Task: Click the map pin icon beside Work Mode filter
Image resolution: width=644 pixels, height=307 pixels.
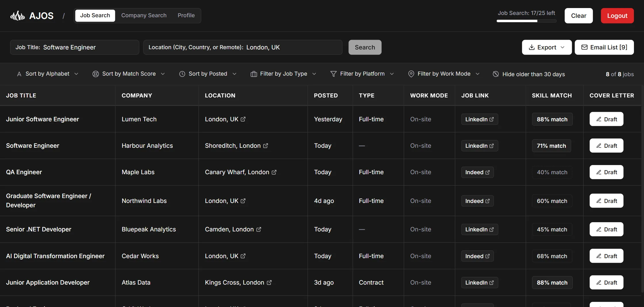Action: click(411, 74)
